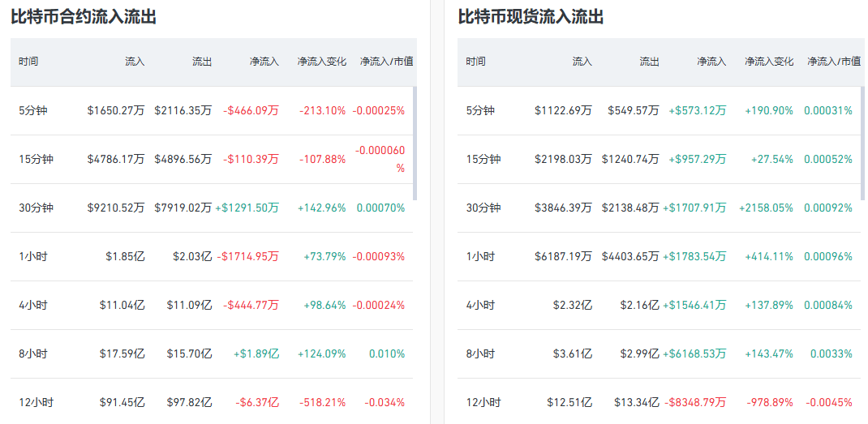This screenshot has height=424, width=868.
Task: Sort contract table by 净流入变化 header
Action: click(x=321, y=62)
